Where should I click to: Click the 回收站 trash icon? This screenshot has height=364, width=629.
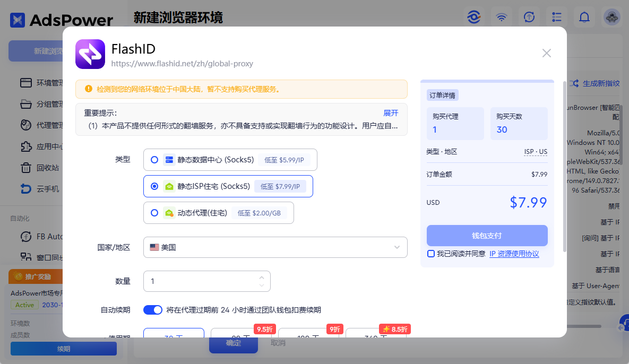click(x=26, y=168)
